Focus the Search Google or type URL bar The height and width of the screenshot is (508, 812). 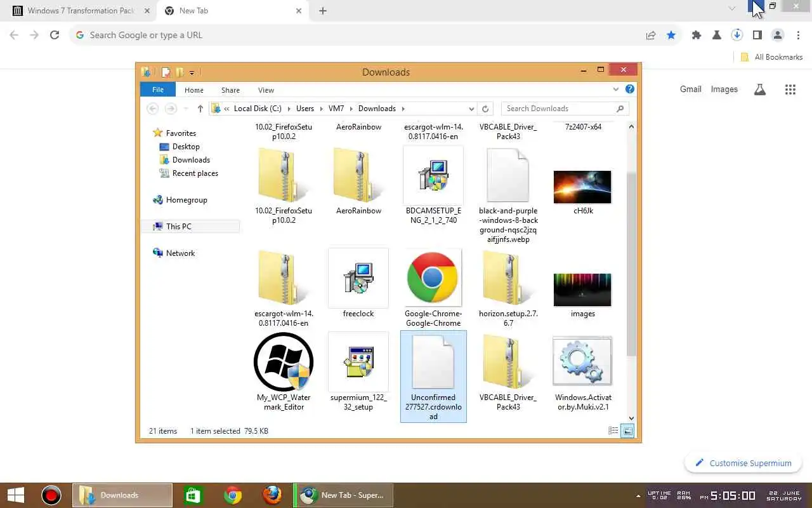tap(355, 36)
